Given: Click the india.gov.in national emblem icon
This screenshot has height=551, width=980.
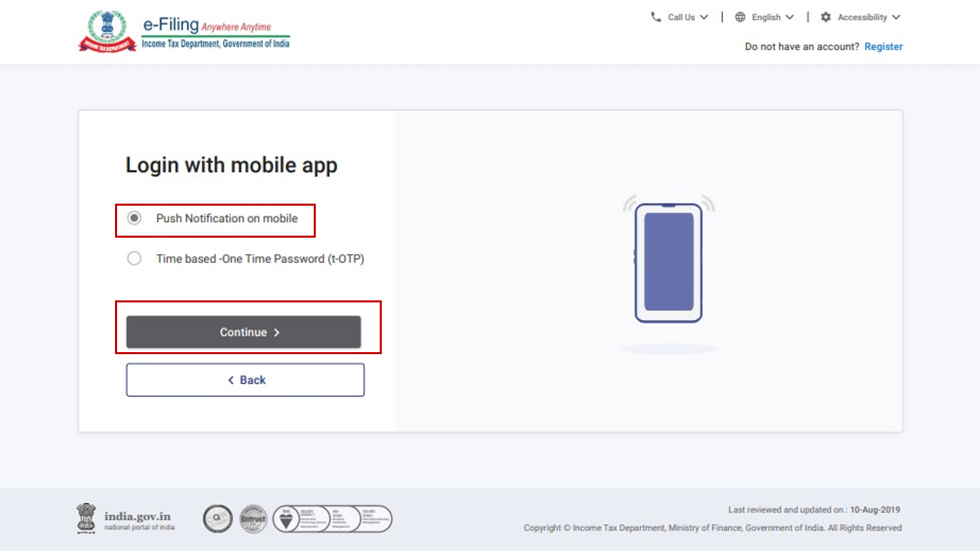Looking at the screenshot, I should click(x=86, y=518).
